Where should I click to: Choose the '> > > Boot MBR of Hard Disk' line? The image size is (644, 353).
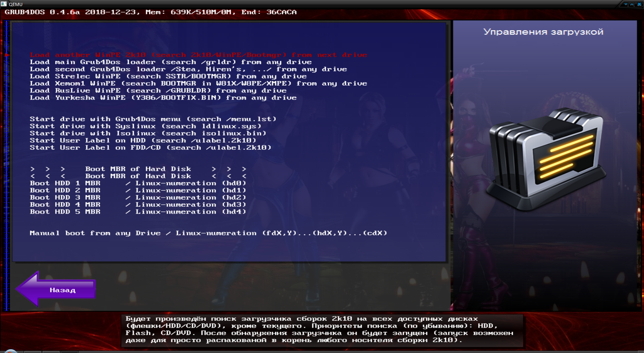click(x=138, y=169)
